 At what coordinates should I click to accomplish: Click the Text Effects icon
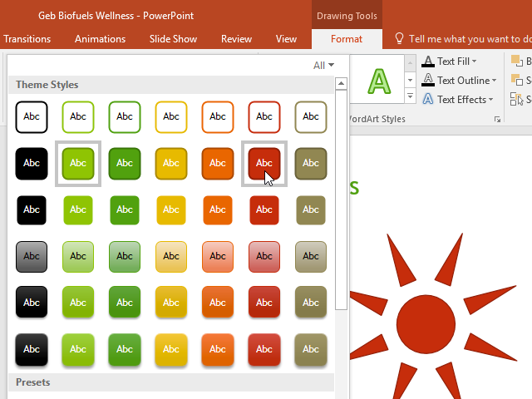tap(427, 100)
